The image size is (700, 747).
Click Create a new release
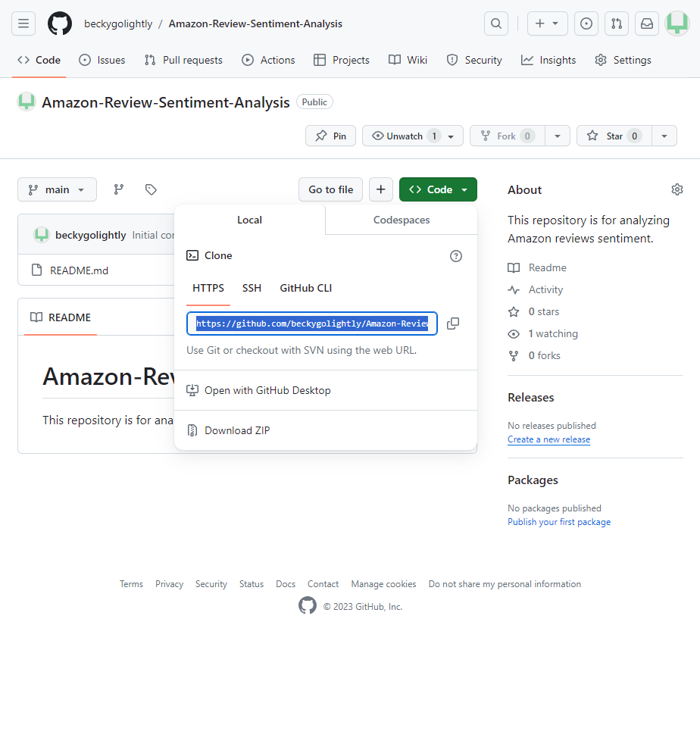point(549,439)
